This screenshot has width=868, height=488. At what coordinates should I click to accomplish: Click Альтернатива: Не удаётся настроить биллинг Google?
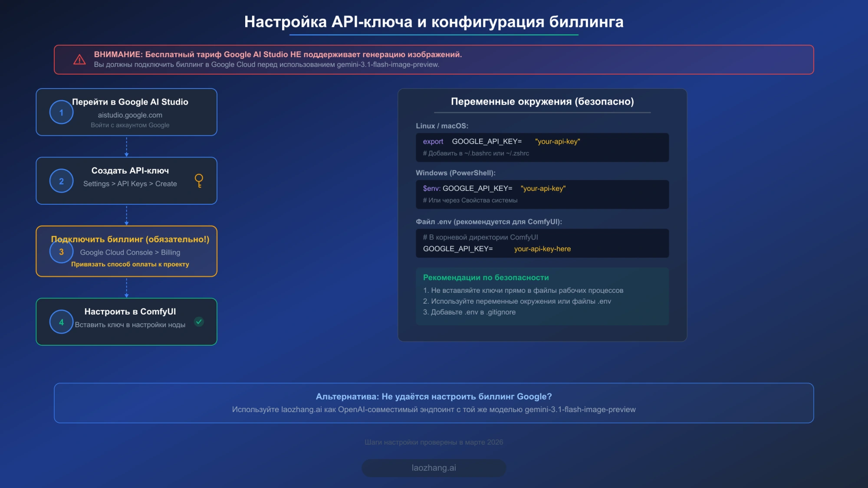[x=434, y=396]
